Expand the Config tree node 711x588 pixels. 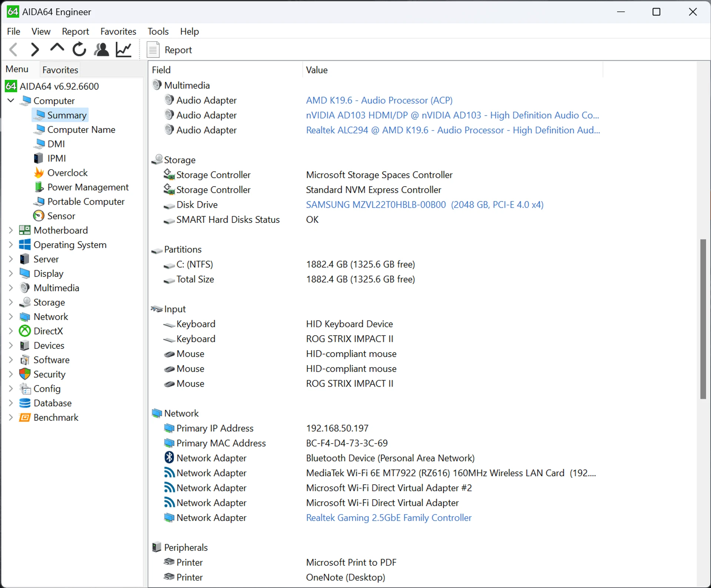(x=11, y=389)
